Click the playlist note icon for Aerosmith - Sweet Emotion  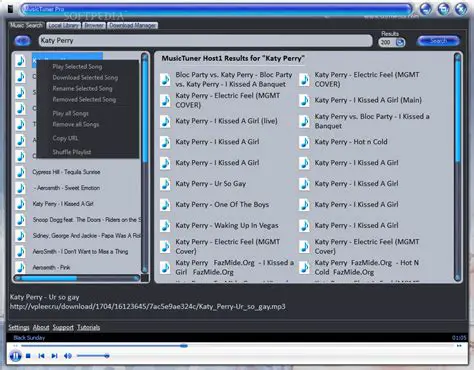(x=21, y=188)
